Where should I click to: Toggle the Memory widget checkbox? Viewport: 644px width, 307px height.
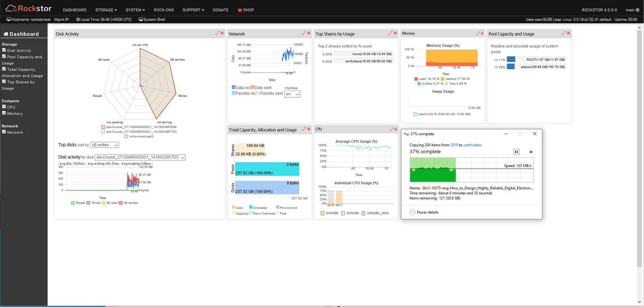[x=4, y=113]
